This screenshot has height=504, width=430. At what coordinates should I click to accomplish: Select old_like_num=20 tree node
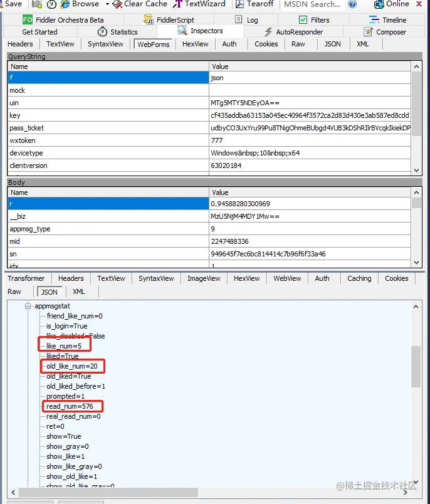(72, 366)
